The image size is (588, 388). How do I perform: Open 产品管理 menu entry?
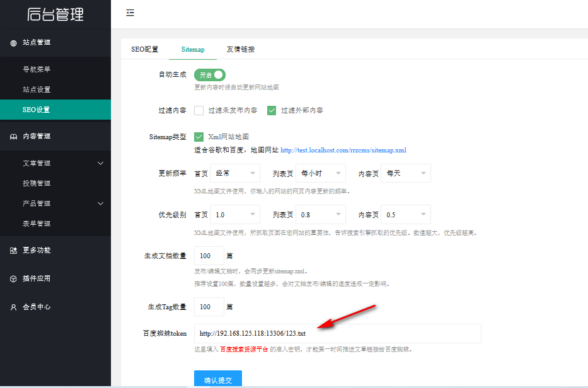pos(55,203)
